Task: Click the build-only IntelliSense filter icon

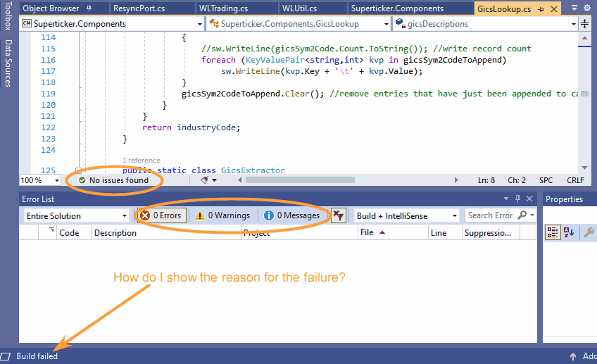Action: tap(339, 215)
